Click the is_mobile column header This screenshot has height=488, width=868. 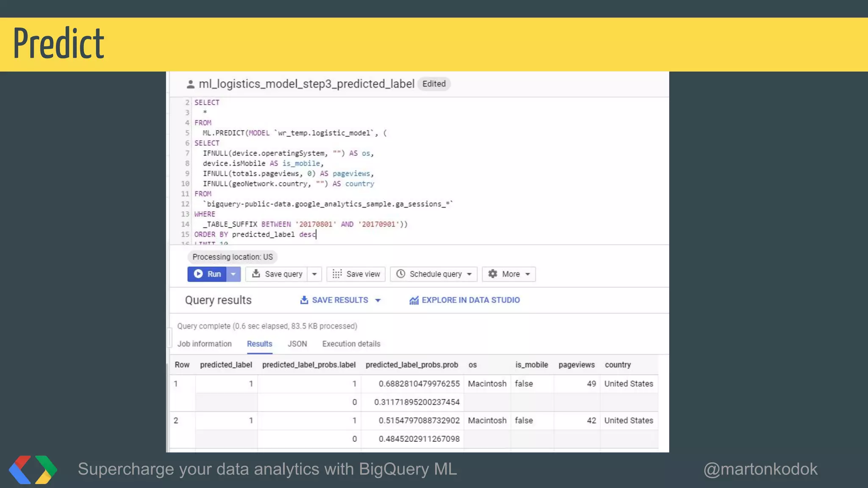point(531,365)
